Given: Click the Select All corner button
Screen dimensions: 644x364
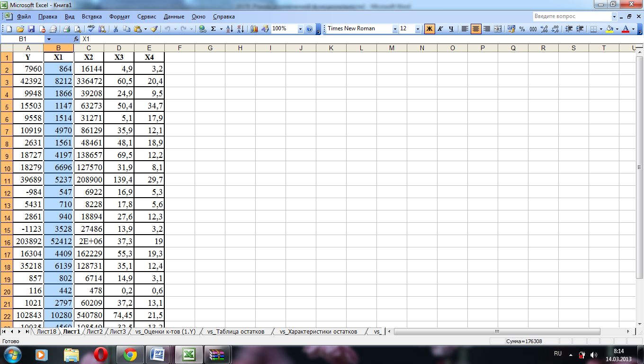Looking at the screenshot, I should pos(6,48).
